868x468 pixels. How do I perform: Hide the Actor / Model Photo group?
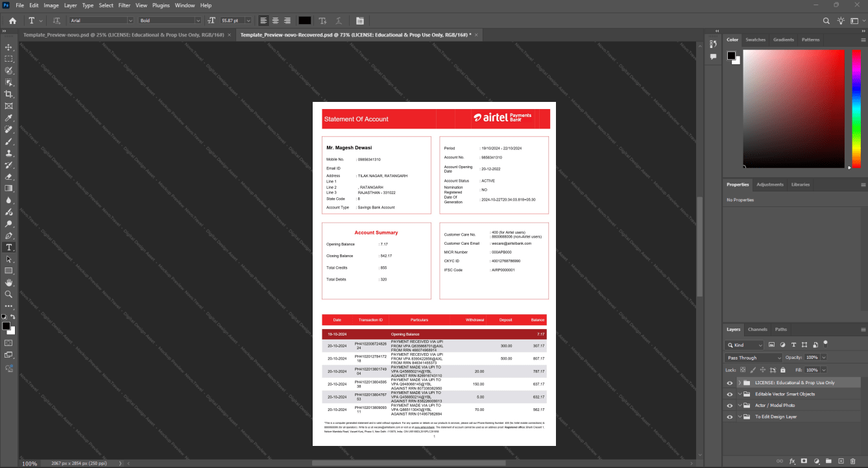pyautogui.click(x=730, y=405)
